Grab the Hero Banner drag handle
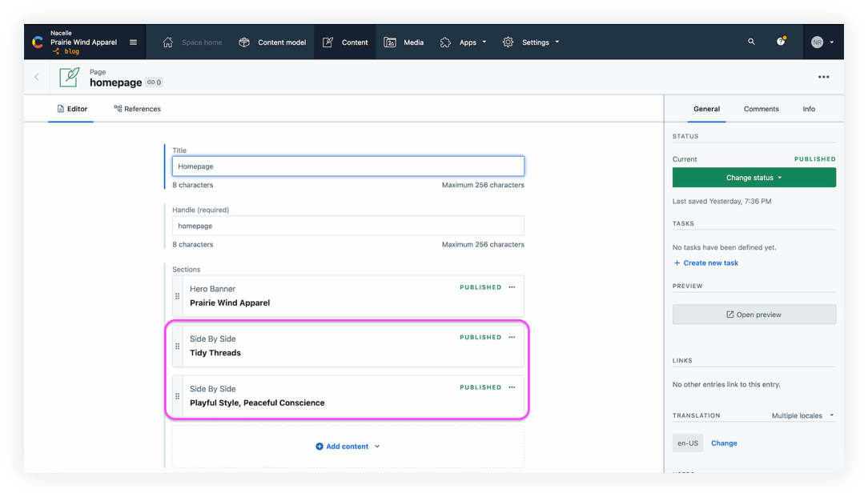The width and height of the screenshot is (868, 497). click(177, 296)
